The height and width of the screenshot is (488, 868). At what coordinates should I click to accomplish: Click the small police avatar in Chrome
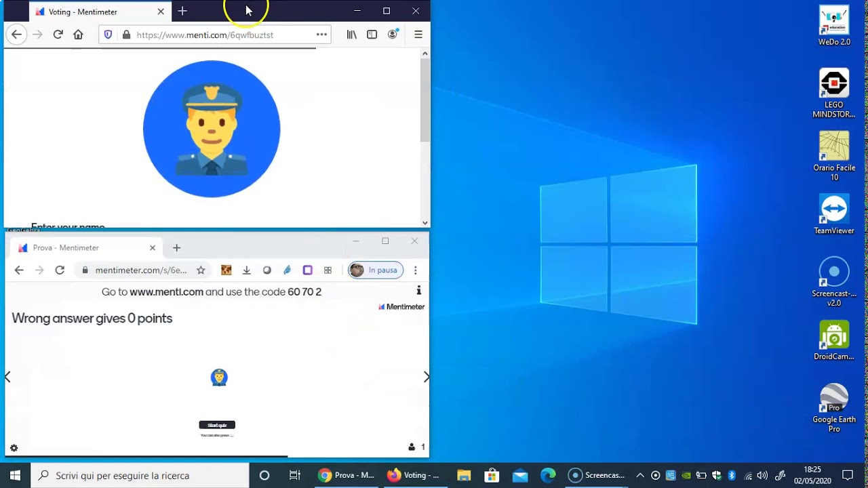coord(219,378)
